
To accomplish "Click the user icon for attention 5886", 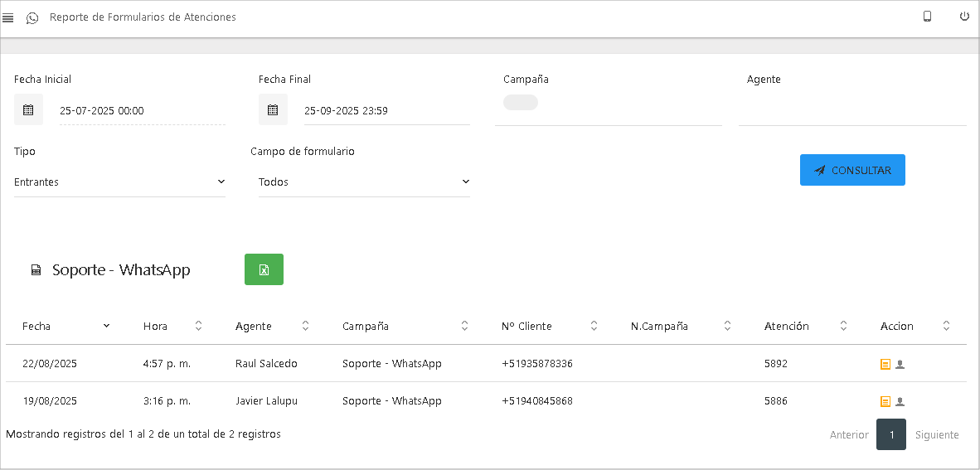I will [x=900, y=402].
